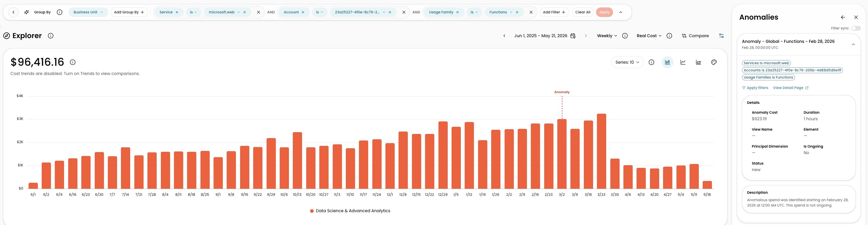Toggle the Data Science & Advanced Analytics legend

coord(350,211)
